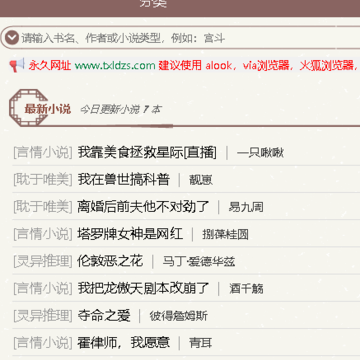Open author 彼得·詹姆斯
This screenshot has width=360, height=360.
(178, 315)
